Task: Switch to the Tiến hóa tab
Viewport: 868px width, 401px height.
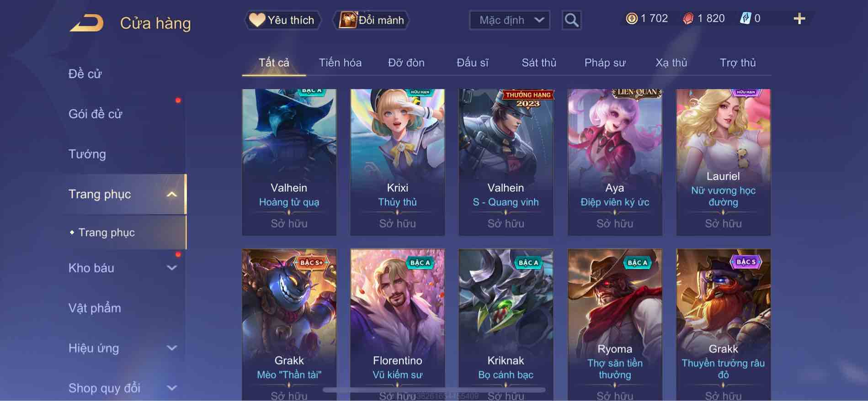Action: click(x=340, y=63)
